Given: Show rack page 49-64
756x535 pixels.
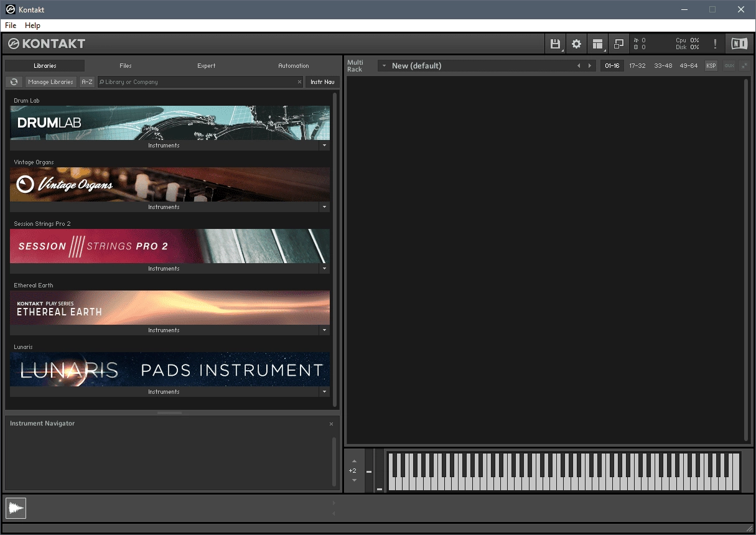Looking at the screenshot, I should tap(688, 65).
